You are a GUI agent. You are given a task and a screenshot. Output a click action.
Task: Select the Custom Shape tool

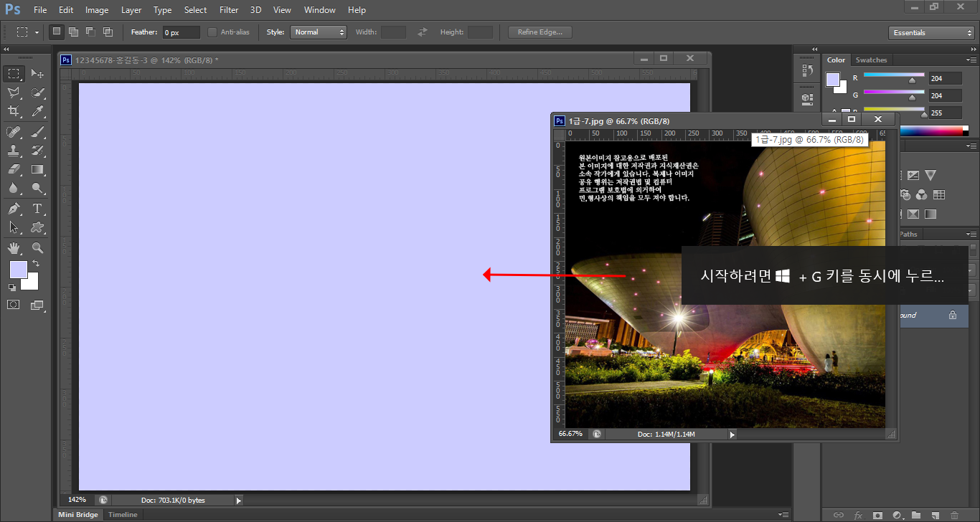tap(37, 227)
